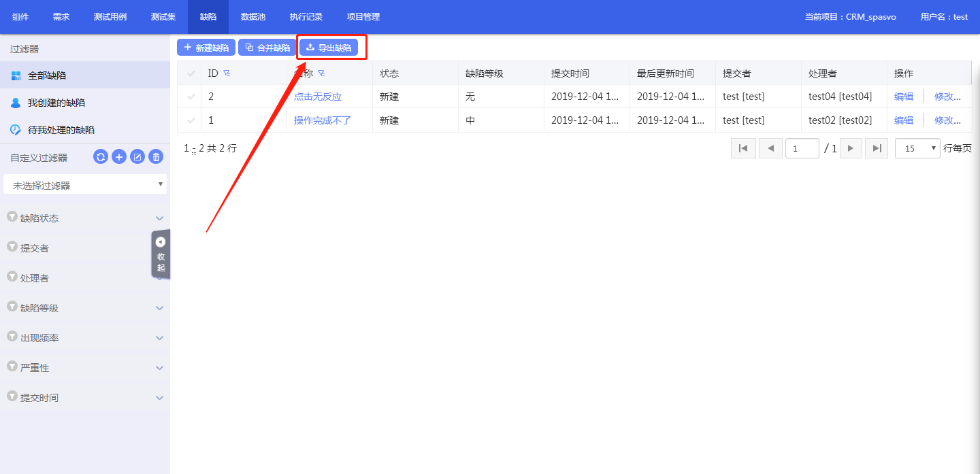980x474 pixels.
Task: Check the checkbox for defect ID 1
Action: click(x=191, y=120)
